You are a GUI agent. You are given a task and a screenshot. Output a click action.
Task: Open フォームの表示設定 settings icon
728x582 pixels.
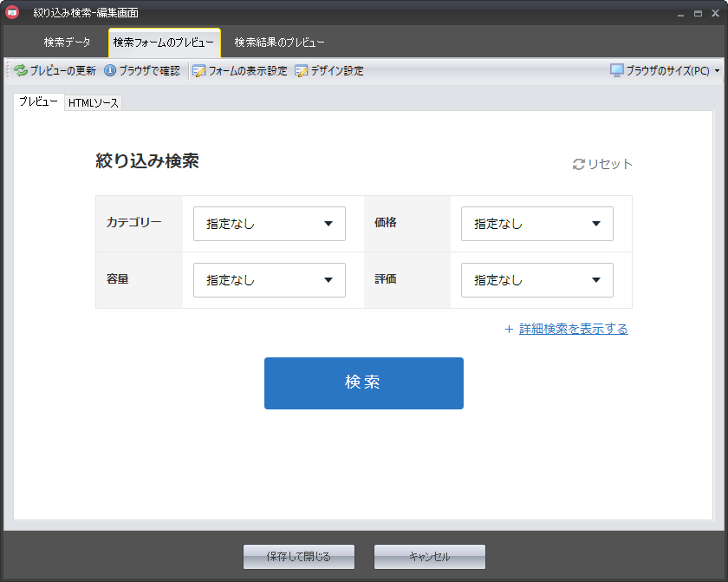pyautogui.click(x=199, y=71)
